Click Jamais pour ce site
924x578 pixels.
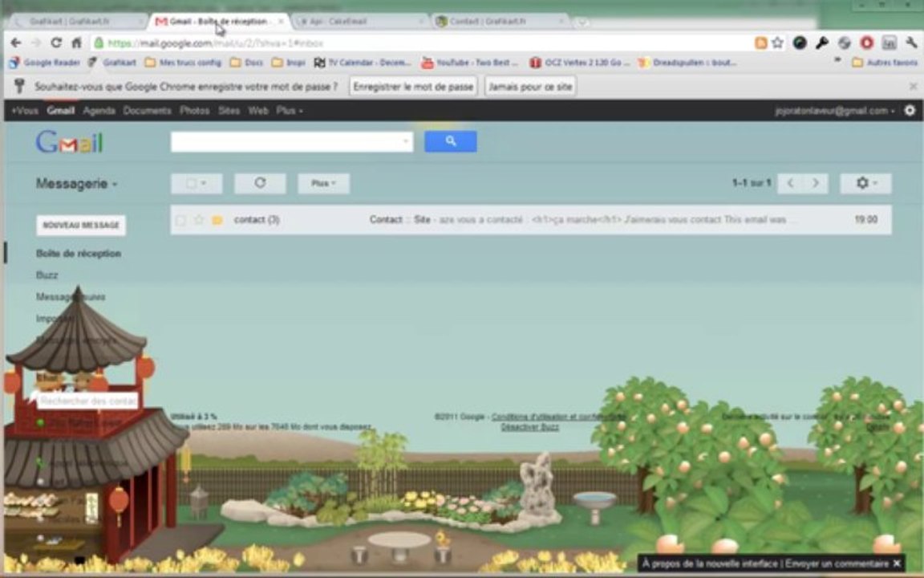click(x=530, y=87)
